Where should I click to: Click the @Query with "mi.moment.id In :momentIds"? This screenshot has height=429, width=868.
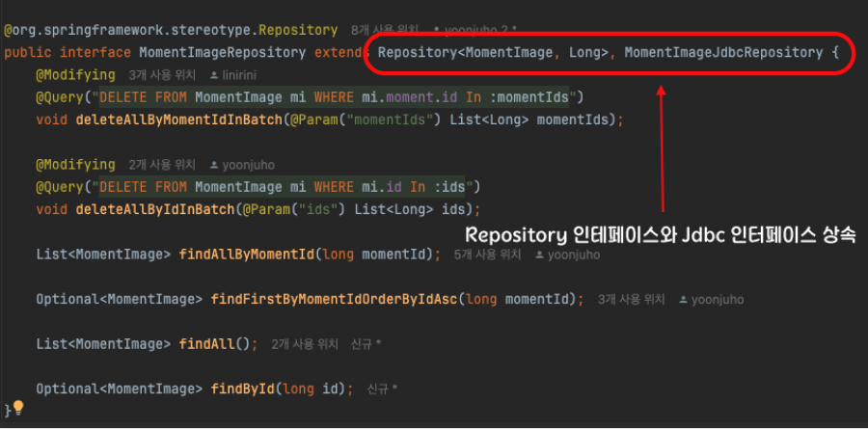(x=310, y=97)
